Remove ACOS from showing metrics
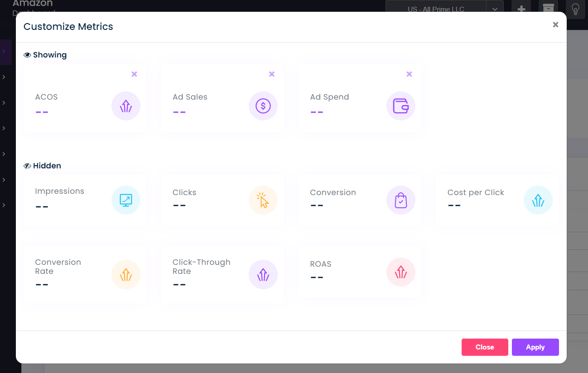This screenshot has height=373, width=588. [134, 74]
